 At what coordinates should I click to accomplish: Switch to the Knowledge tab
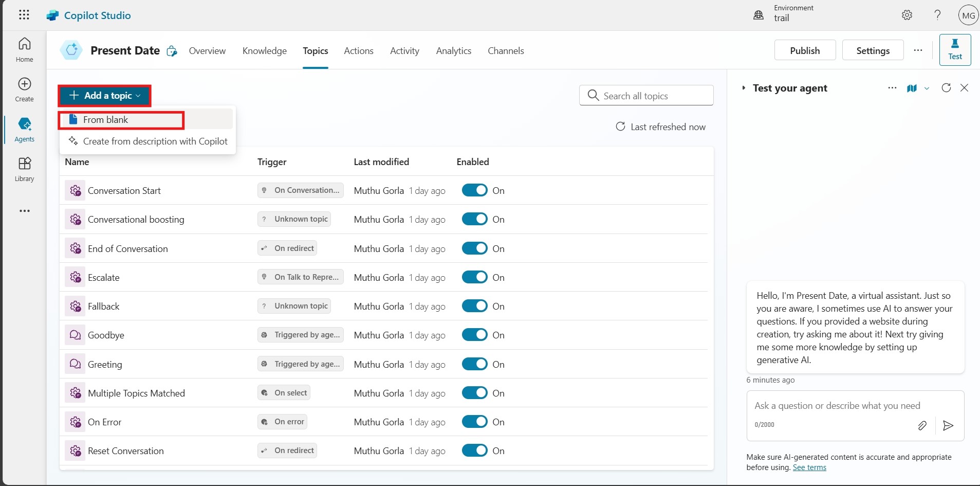(x=265, y=50)
